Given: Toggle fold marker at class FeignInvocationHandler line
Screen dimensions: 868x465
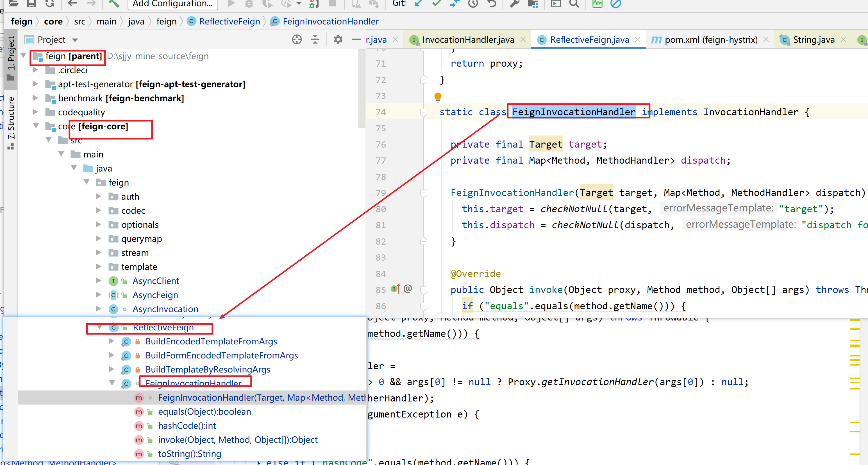Looking at the screenshot, I should [424, 112].
